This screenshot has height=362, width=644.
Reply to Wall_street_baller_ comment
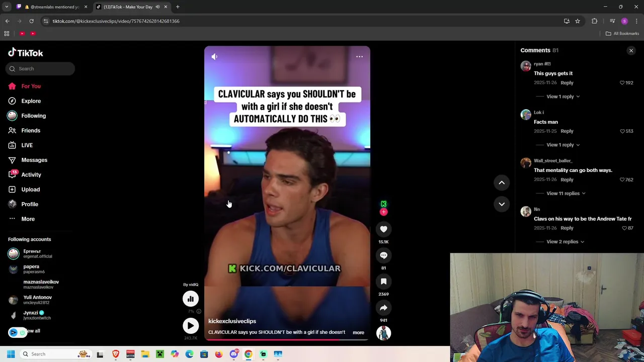[567, 180]
